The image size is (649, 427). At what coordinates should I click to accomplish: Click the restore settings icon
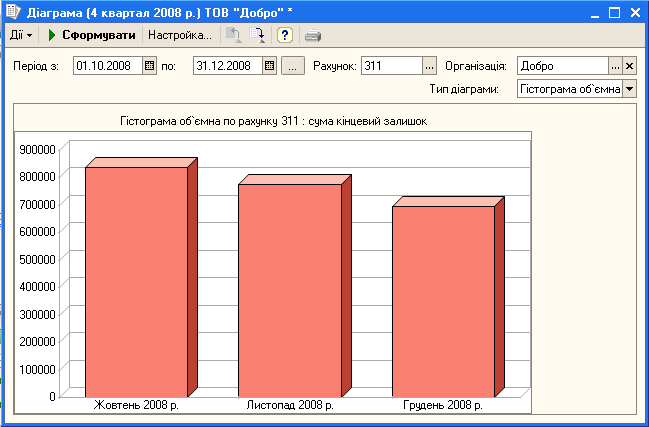click(234, 35)
